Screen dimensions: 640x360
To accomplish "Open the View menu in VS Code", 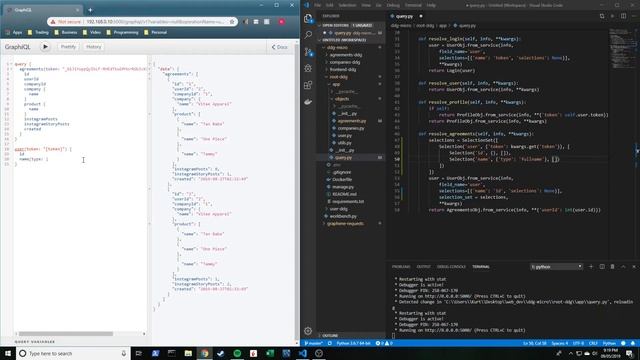I will [x=366, y=5].
